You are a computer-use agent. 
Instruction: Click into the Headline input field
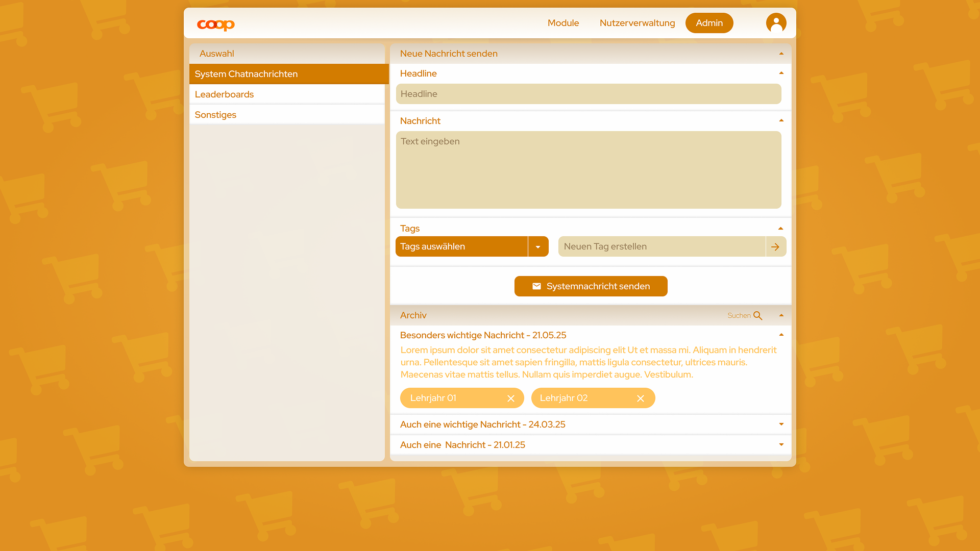588,94
